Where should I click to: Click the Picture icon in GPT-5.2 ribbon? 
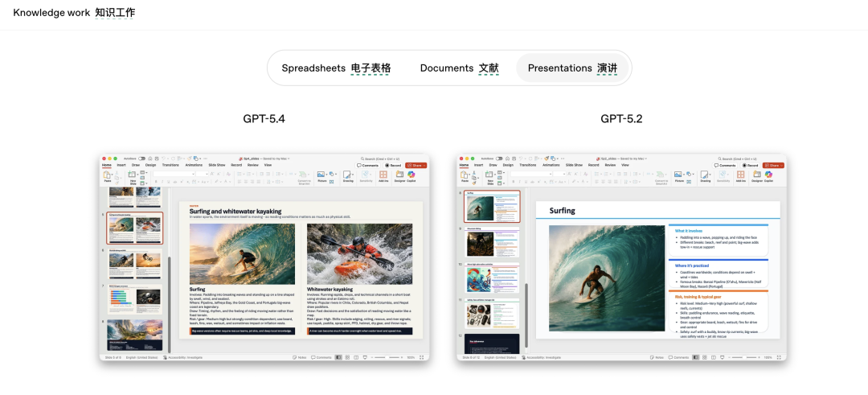pyautogui.click(x=679, y=175)
